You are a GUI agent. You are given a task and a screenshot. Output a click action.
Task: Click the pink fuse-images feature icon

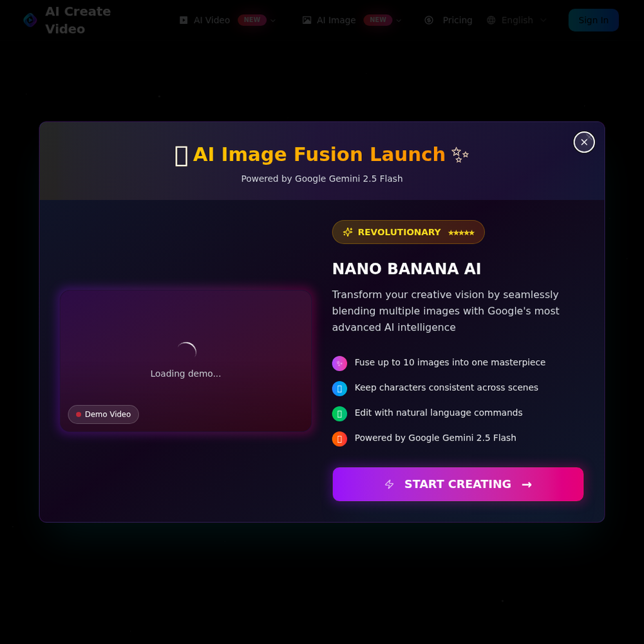(x=339, y=363)
